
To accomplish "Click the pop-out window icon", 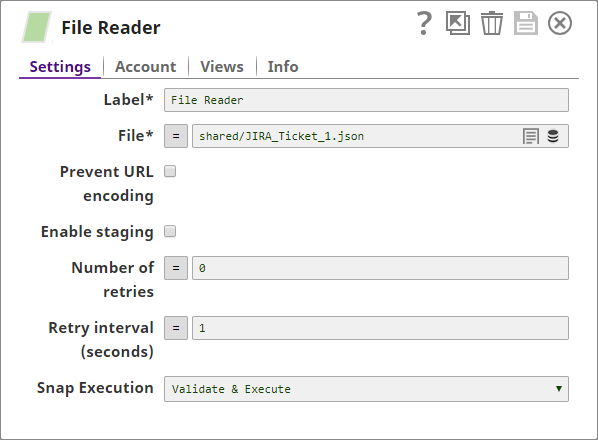I will (x=458, y=23).
